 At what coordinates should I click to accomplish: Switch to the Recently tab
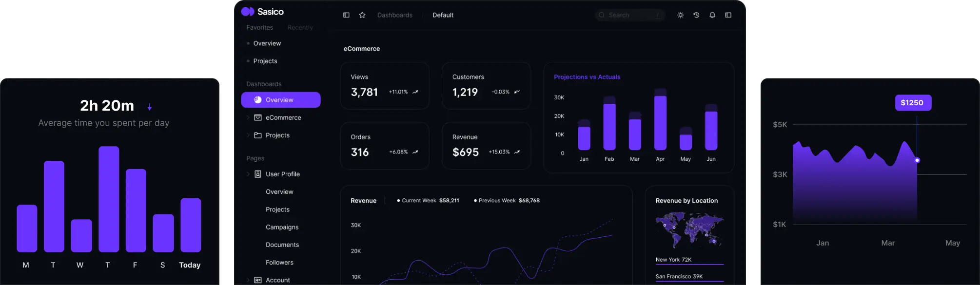[300, 28]
